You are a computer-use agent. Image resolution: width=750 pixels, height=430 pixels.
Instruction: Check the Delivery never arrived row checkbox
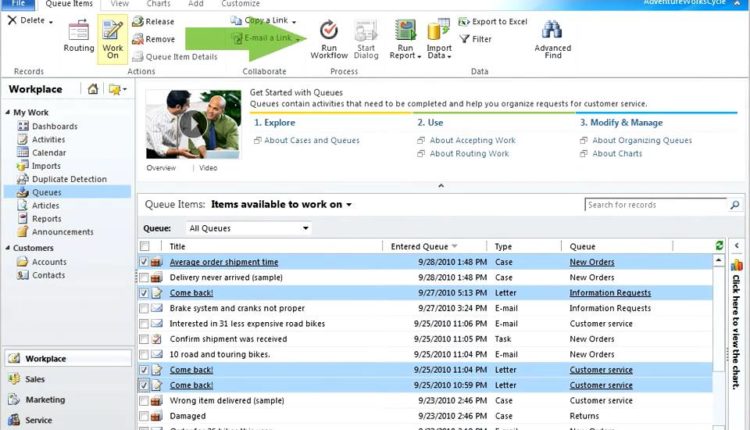pos(145,278)
